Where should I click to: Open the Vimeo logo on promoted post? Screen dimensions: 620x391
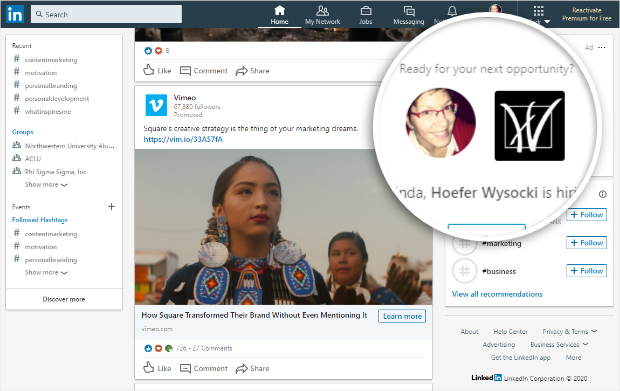(156, 105)
